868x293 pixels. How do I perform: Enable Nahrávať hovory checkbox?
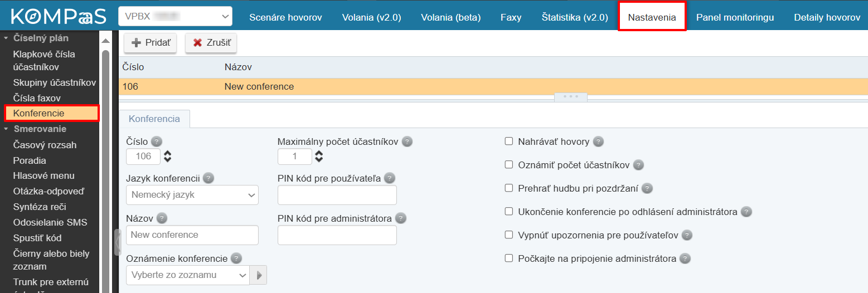click(508, 141)
